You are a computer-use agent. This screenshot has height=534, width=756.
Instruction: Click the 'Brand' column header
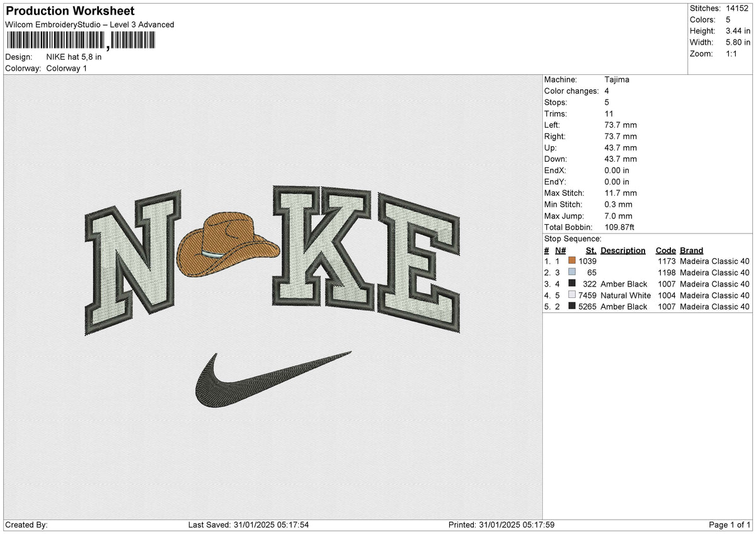click(692, 250)
